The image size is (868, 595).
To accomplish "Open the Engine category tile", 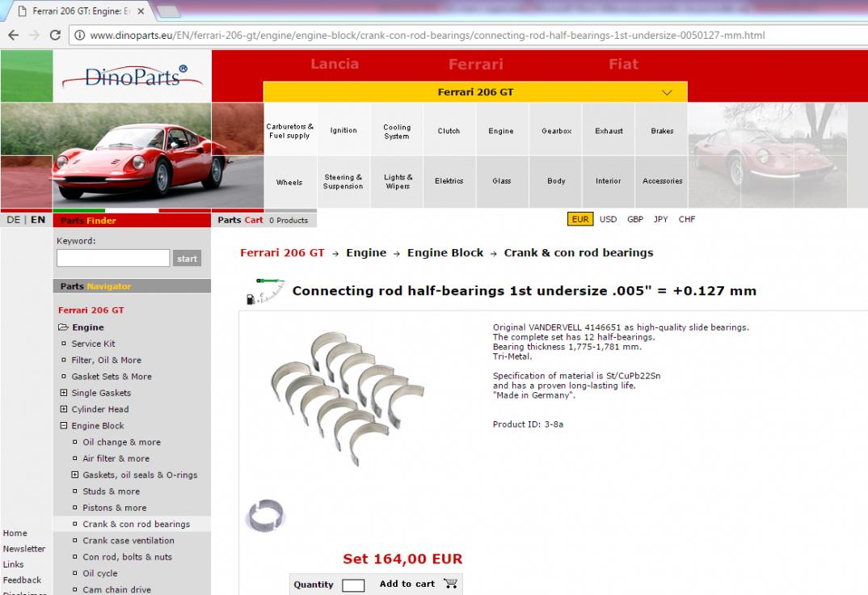I will [501, 131].
